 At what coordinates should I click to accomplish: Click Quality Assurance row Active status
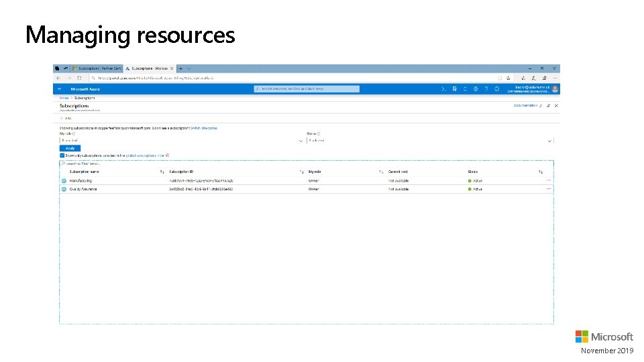475,189
